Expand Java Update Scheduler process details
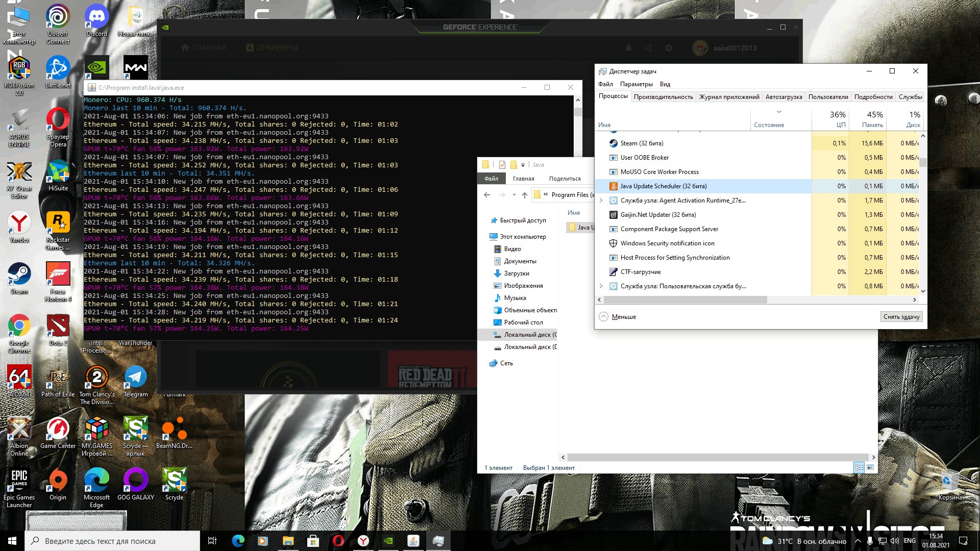Image resolution: width=980 pixels, height=551 pixels. (x=601, y=186)
